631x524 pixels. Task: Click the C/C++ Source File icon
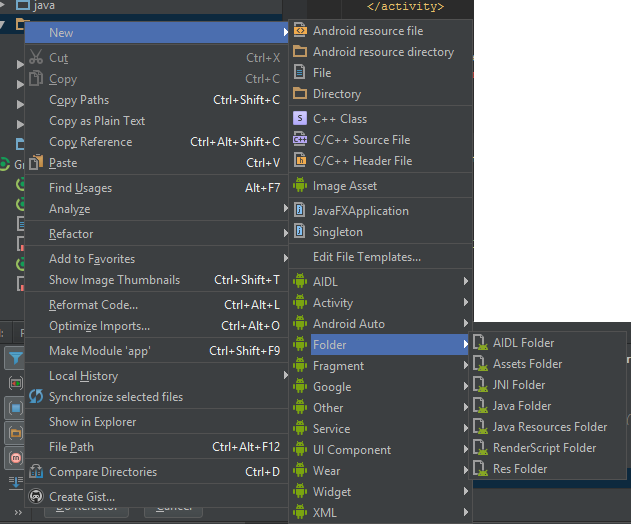click(x=300, y=139)
